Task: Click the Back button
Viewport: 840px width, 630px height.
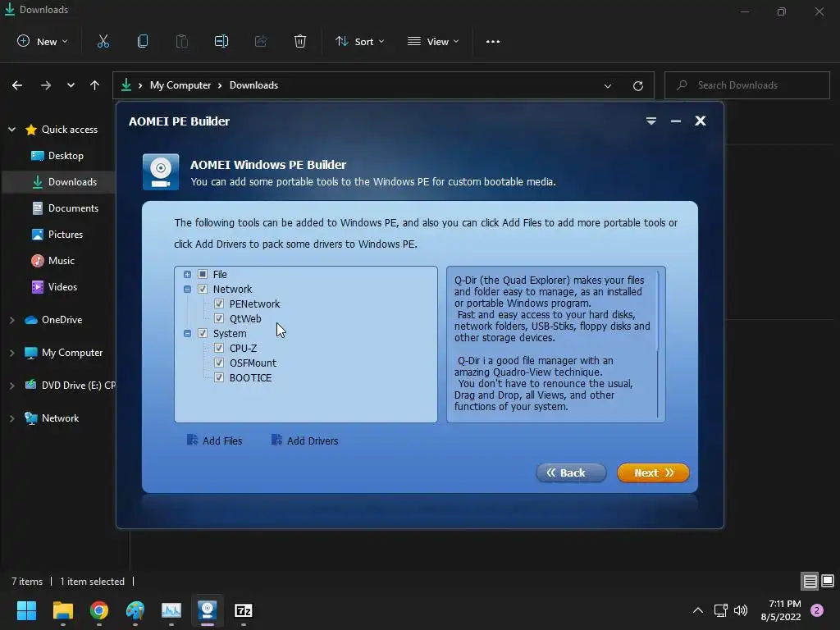Action: point(571,472)
